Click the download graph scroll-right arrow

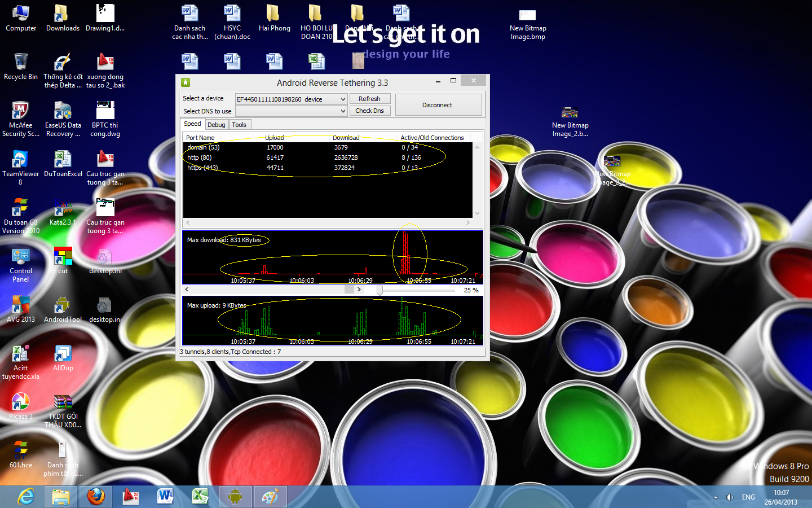pos(359,290)
